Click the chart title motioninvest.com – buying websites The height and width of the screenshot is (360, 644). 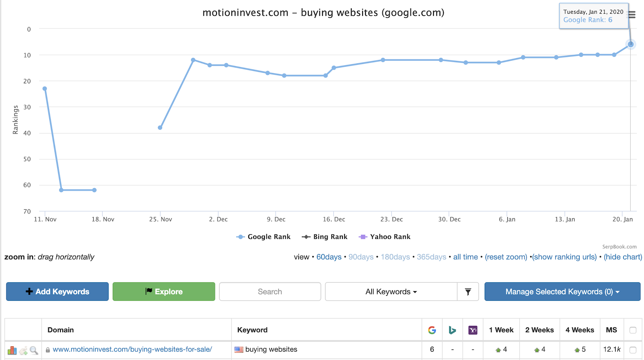click(x=323, y=13)
